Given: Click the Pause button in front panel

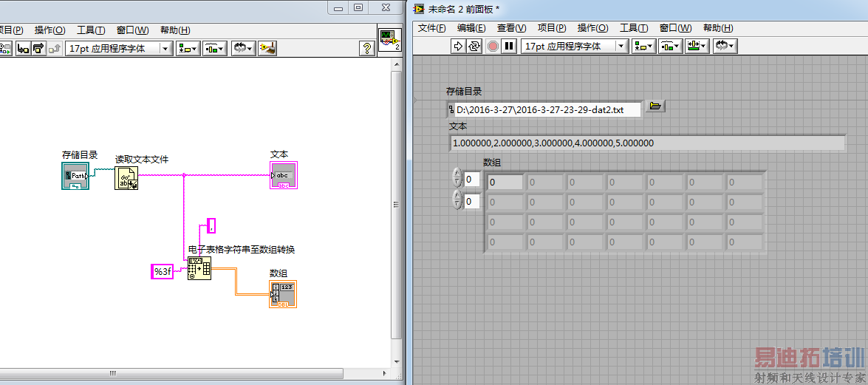Looking at the screenshot, I should coord(509,47).
